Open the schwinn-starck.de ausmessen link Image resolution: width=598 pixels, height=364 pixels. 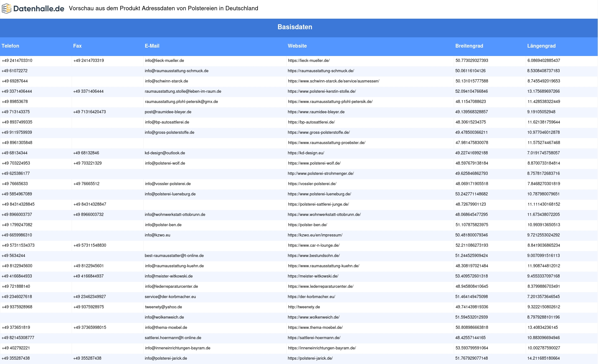coord(334,81)
